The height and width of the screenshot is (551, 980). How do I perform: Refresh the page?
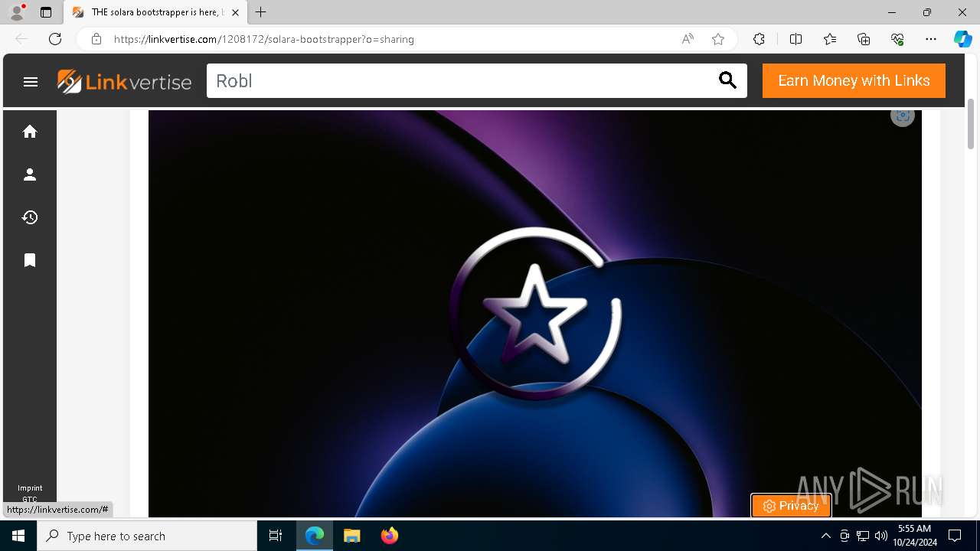tap(55, 39)
